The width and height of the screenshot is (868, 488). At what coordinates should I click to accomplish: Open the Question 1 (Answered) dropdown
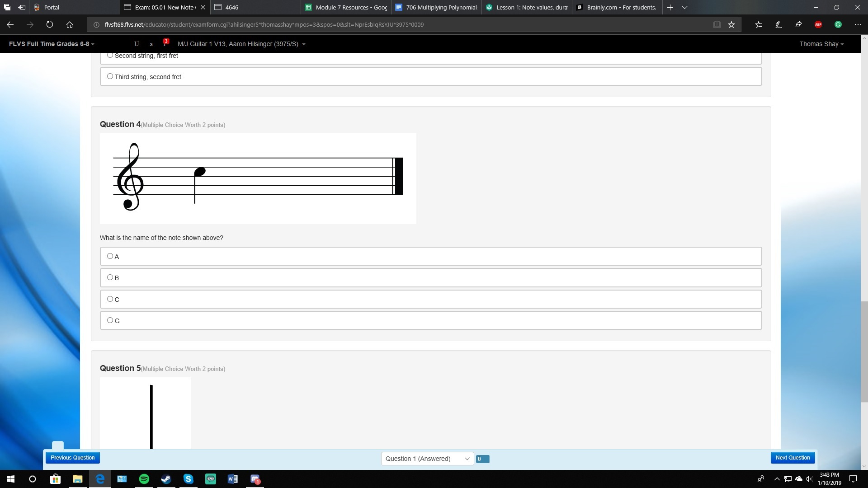427,459
